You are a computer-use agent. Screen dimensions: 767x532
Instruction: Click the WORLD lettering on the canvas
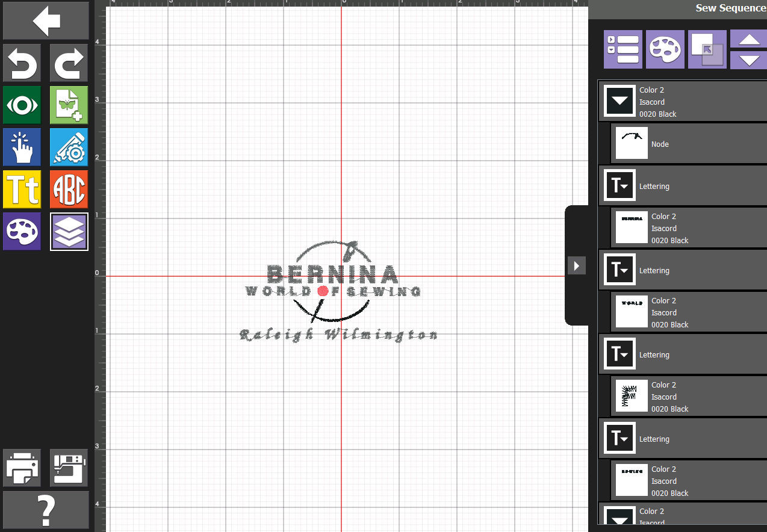[x=279, y=291]
